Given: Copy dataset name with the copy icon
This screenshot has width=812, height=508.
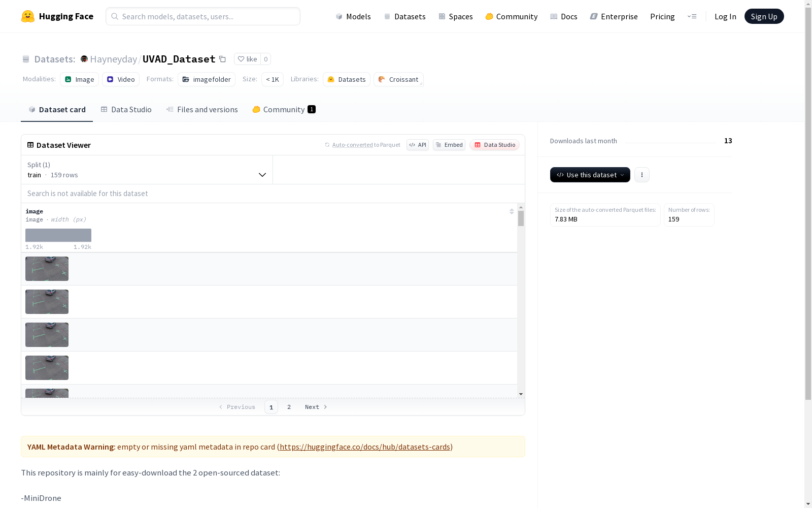Looking at the screenshot, I should (x=222, y=59).
